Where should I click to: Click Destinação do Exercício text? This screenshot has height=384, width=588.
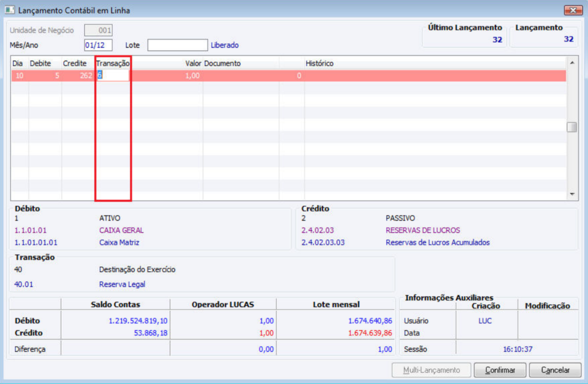tap(137, 270)
